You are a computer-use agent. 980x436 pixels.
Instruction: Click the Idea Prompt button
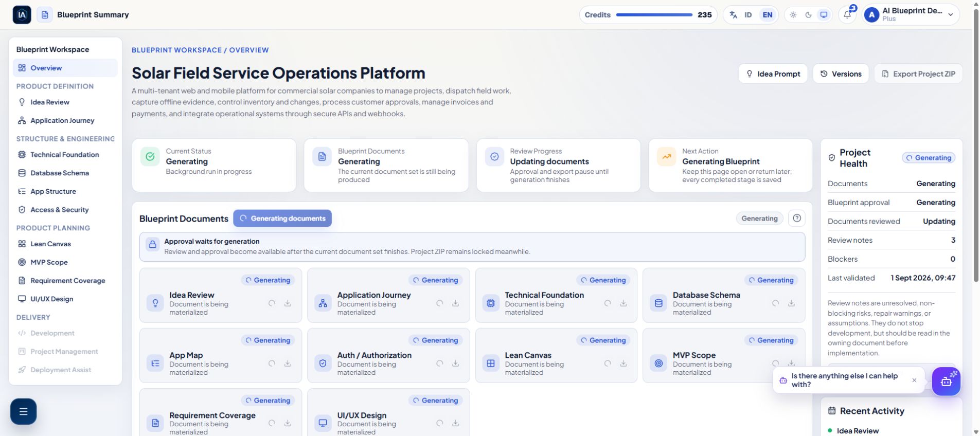(x=773, y=74)
